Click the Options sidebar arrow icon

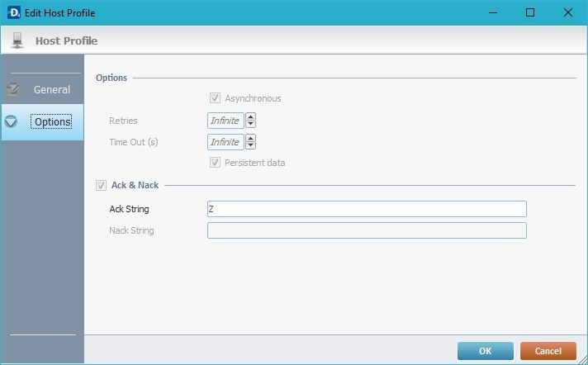click(12, 121)
